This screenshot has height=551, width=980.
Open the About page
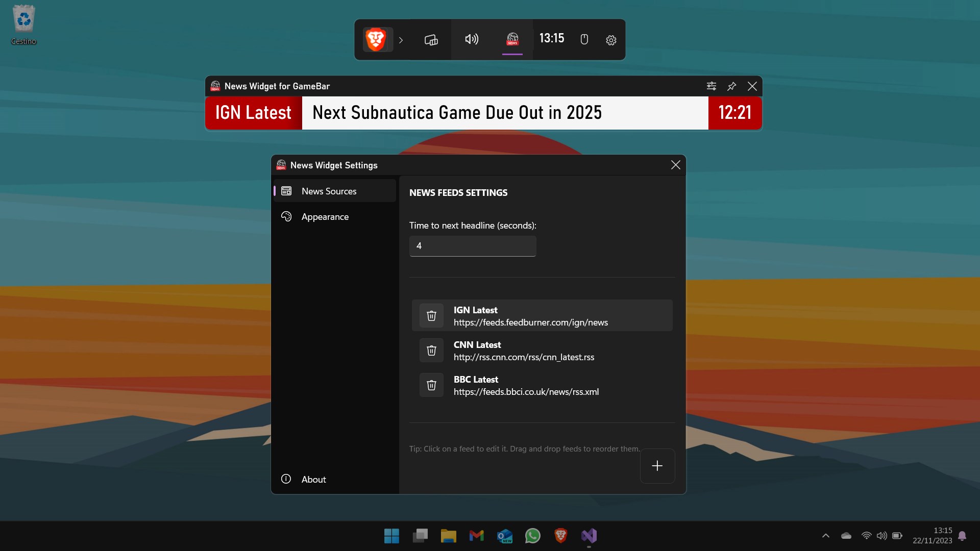[313, 479]
